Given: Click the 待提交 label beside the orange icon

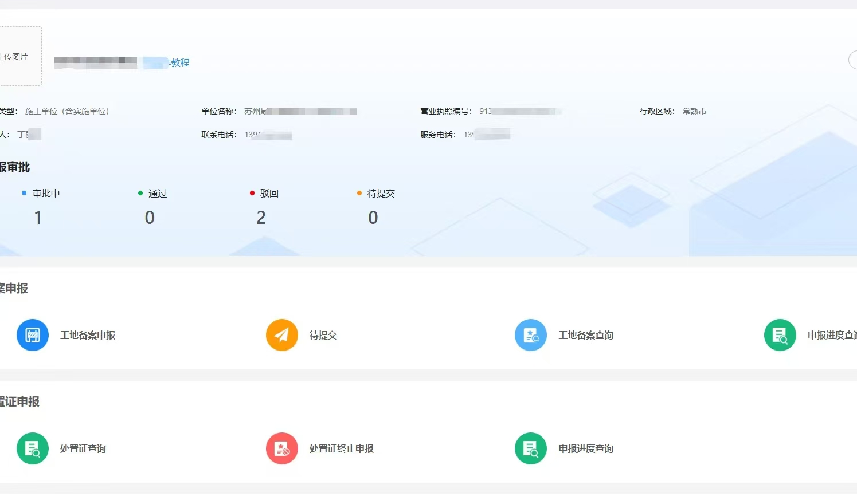Looking at the screenshot, I should (323, 336).
